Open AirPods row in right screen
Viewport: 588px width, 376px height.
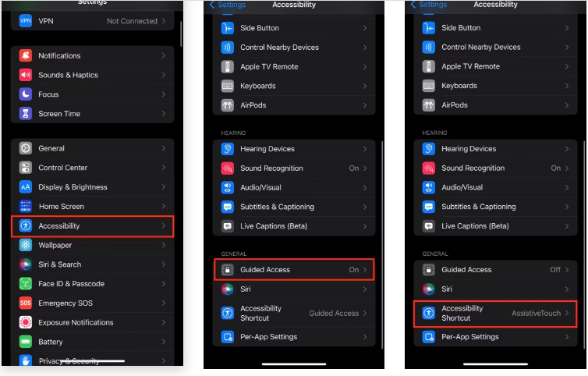click(x=495, y=105)
